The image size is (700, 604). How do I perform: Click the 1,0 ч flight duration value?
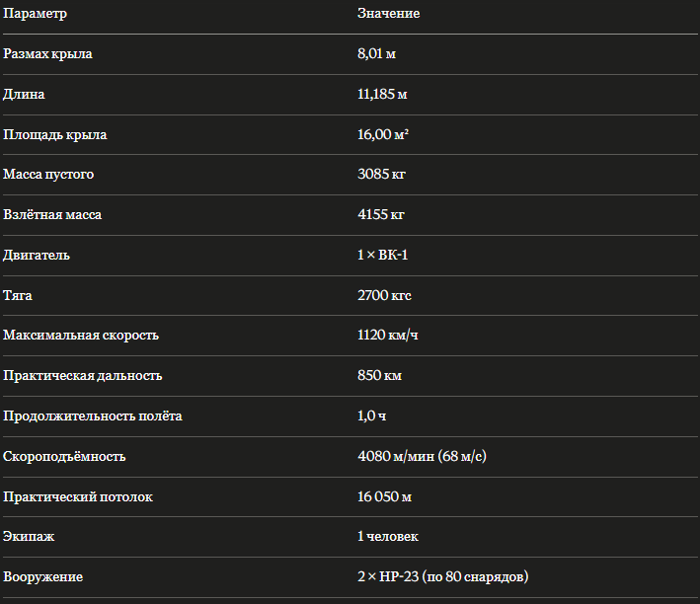(x=372, y=416)
